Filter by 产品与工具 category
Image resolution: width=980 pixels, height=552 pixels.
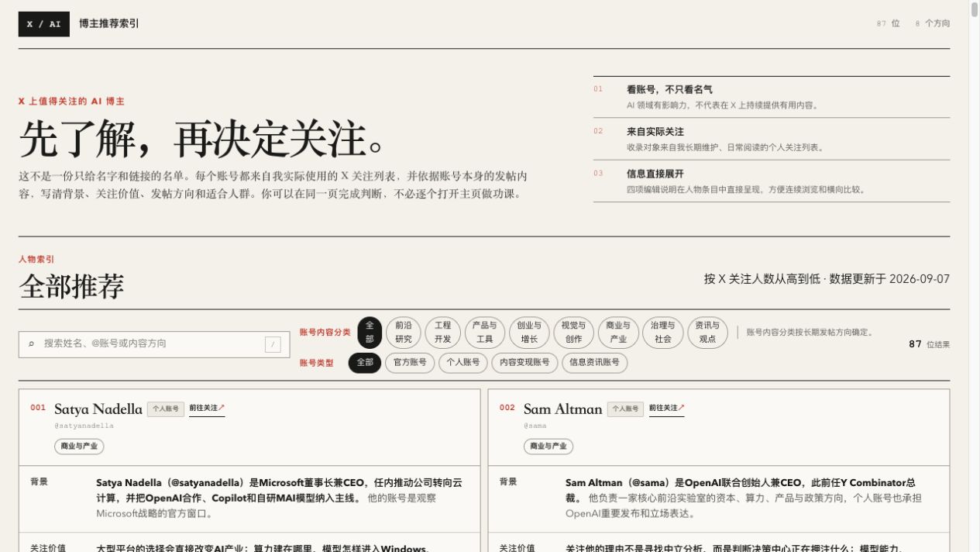tap(485, 332)
